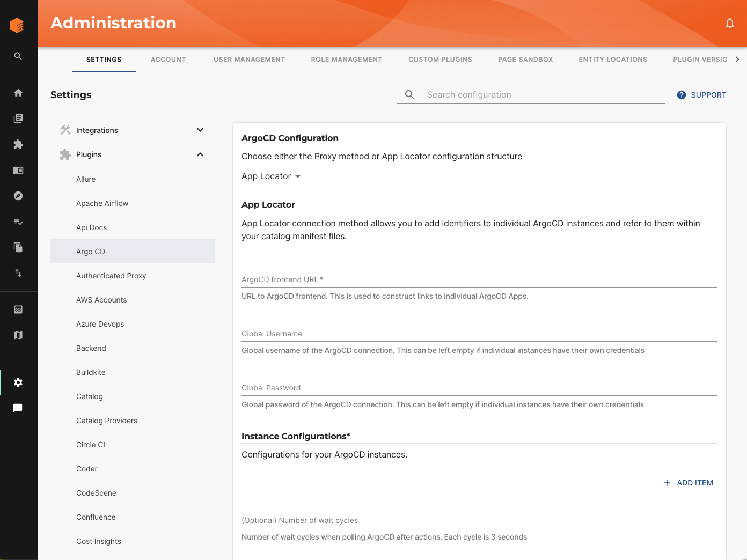Open the calendar-grid icon in sidebar
The width and height of the screenshot is (747, 560).
point(18,310)
